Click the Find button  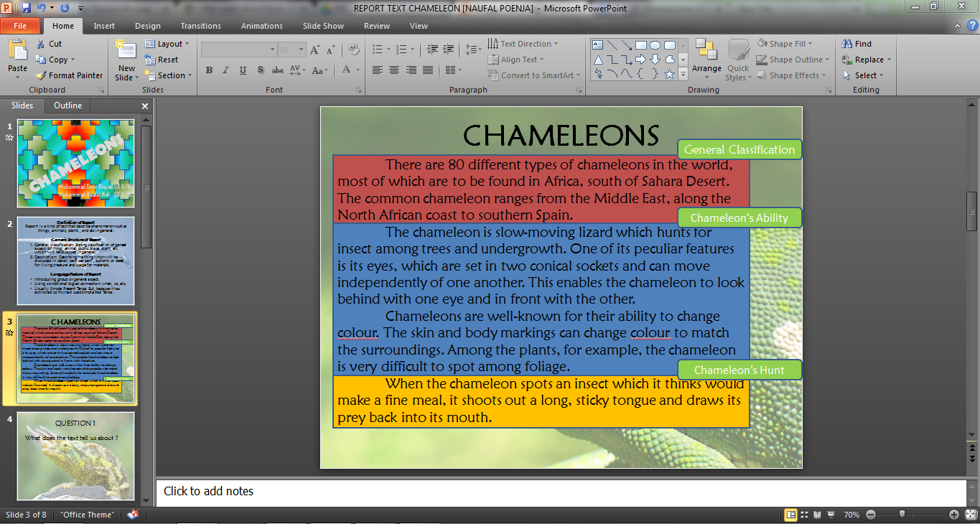click(857, 44)
